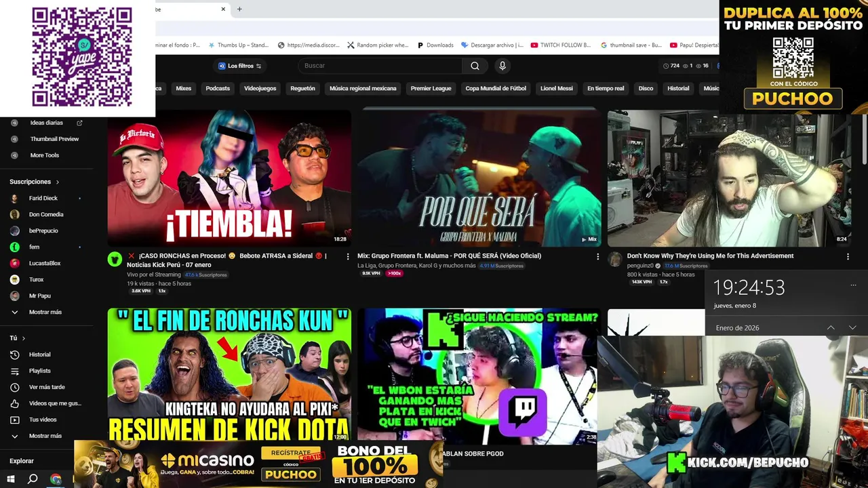Select the Lionel Messi chip

coord(557,89)
